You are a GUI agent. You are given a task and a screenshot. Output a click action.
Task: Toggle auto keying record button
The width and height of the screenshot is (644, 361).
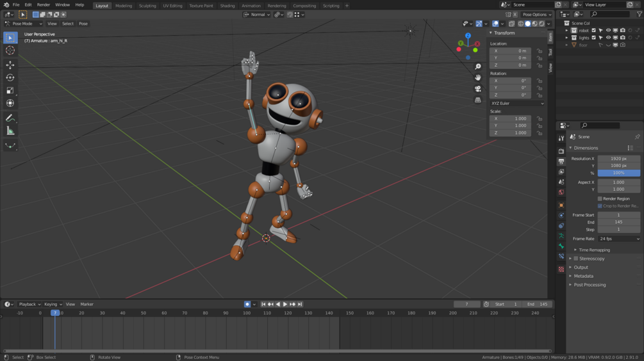[247, 305]
